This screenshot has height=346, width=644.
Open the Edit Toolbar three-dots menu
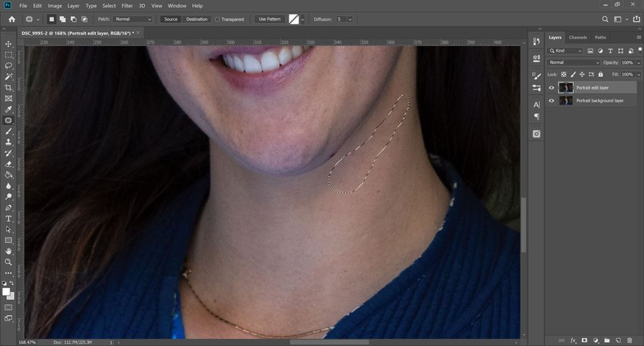click(x=8, y=273)
